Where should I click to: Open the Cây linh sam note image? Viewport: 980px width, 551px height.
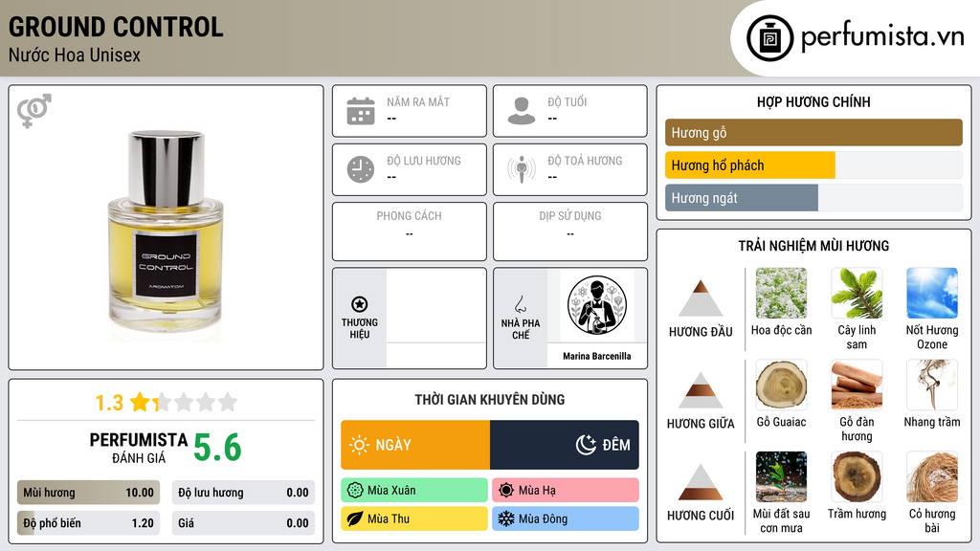point(857,294)
